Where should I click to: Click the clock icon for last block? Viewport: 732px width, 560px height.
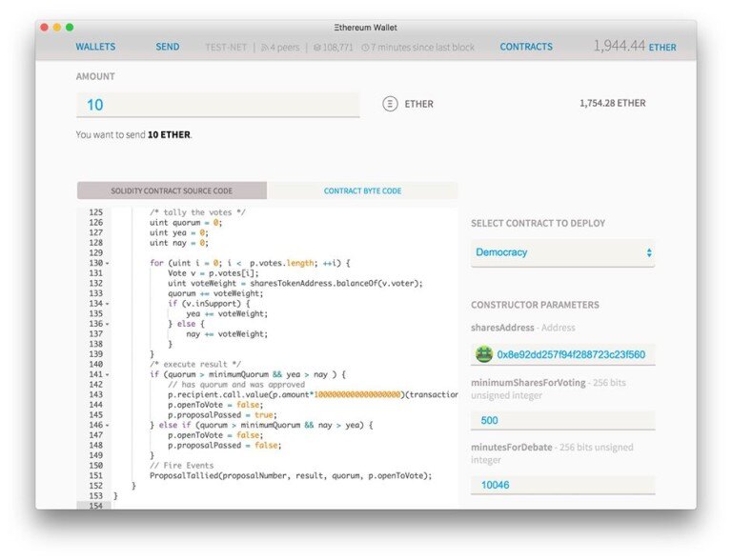(366, 47)
